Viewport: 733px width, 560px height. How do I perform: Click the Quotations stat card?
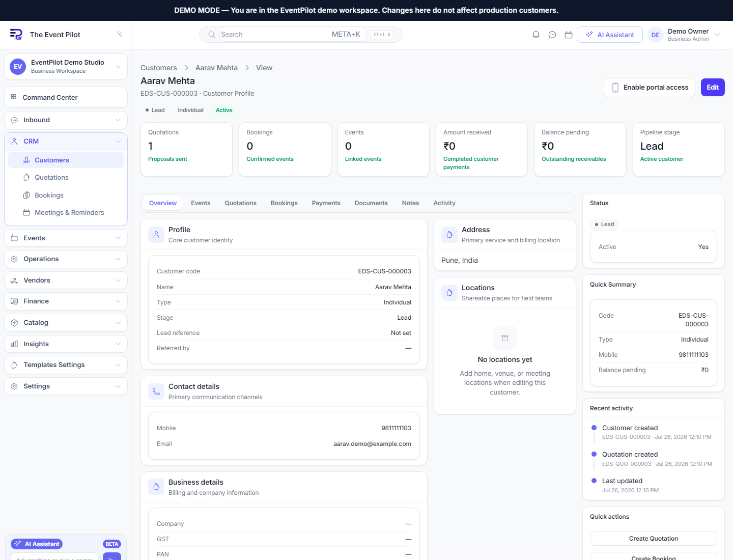(186, 150)
